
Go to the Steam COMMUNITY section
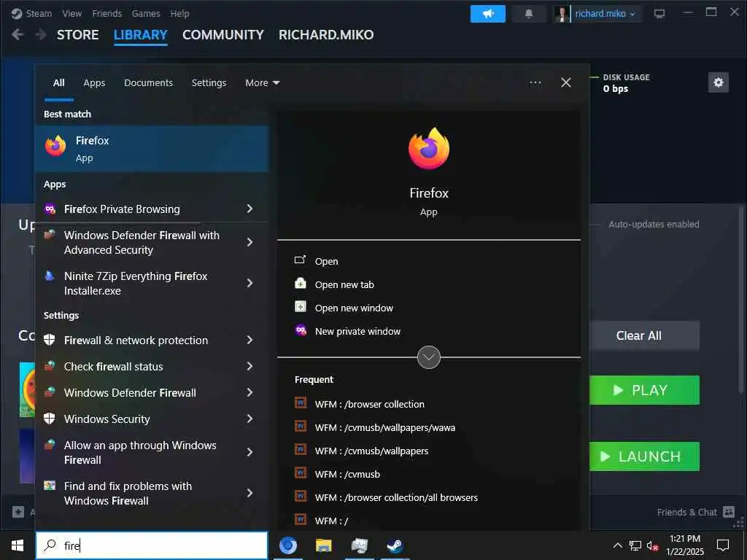click(223, 35)
